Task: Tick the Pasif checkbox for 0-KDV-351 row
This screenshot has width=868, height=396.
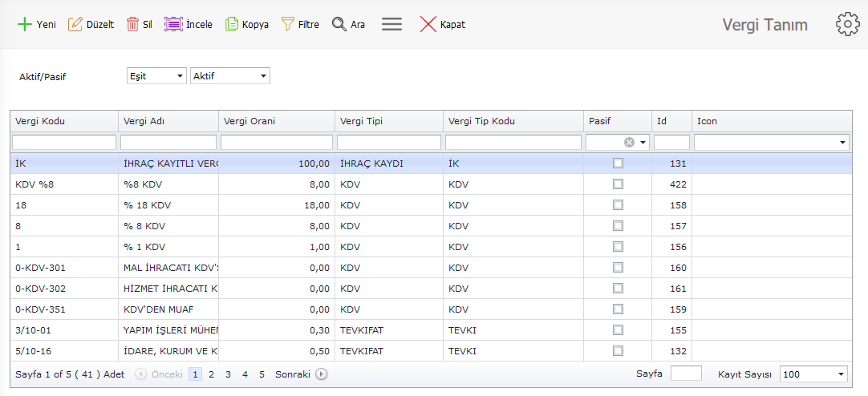Action: (618, 309)
